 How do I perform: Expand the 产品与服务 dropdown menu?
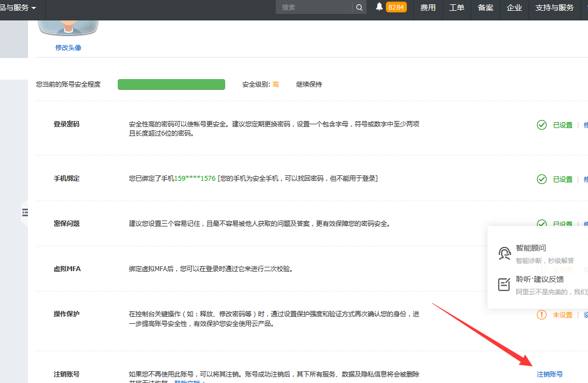point(19,8)
